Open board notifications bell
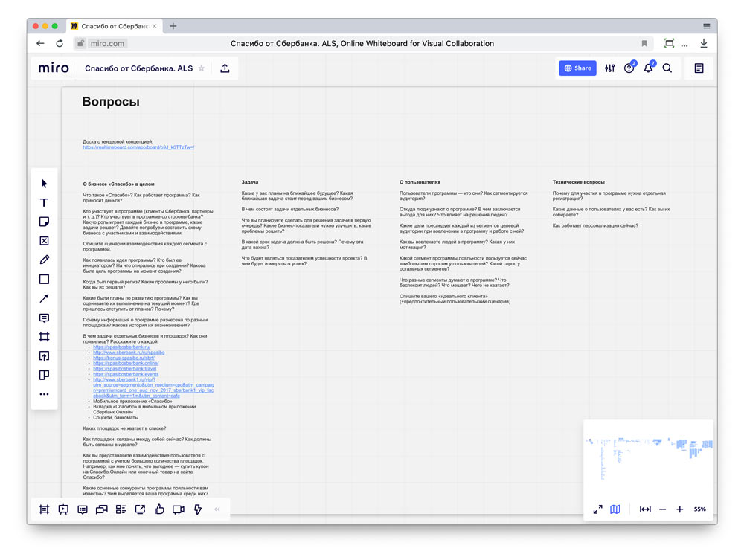The height and width of the screenshot is (560, 744). [647, 68]
